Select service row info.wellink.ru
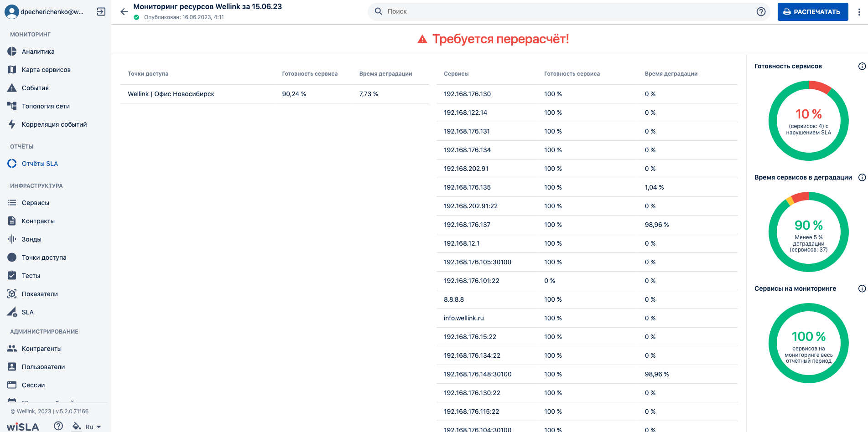 [587, 318]
